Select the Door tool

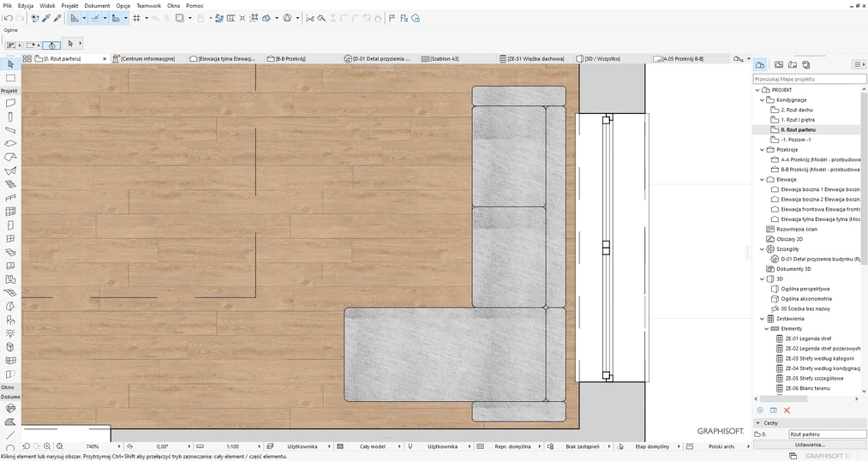(10, 225)
